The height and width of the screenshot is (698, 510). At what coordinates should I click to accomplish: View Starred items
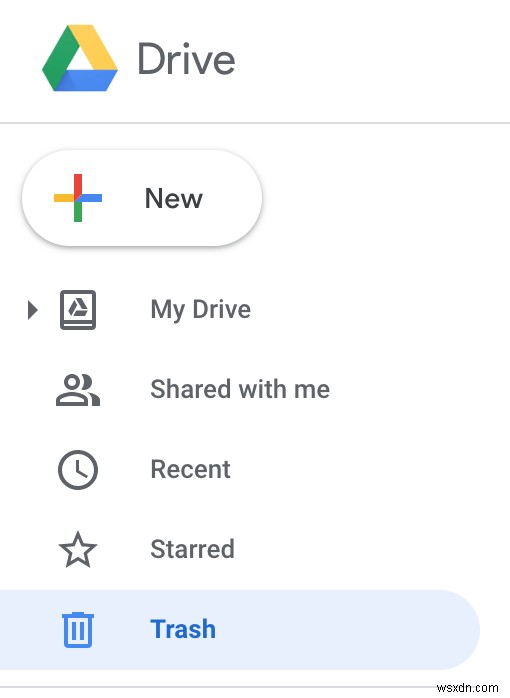(x=193, y=549)
